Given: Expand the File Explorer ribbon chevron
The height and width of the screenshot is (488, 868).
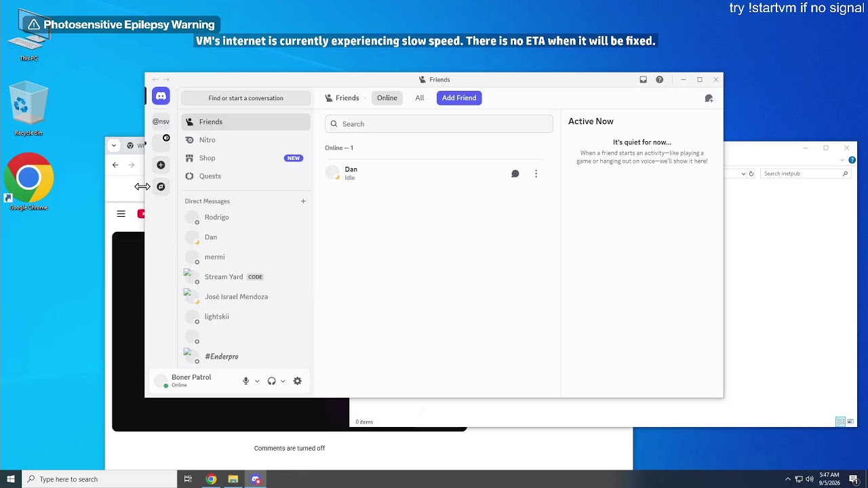Looking at the screenshot, I should (842, 161).
